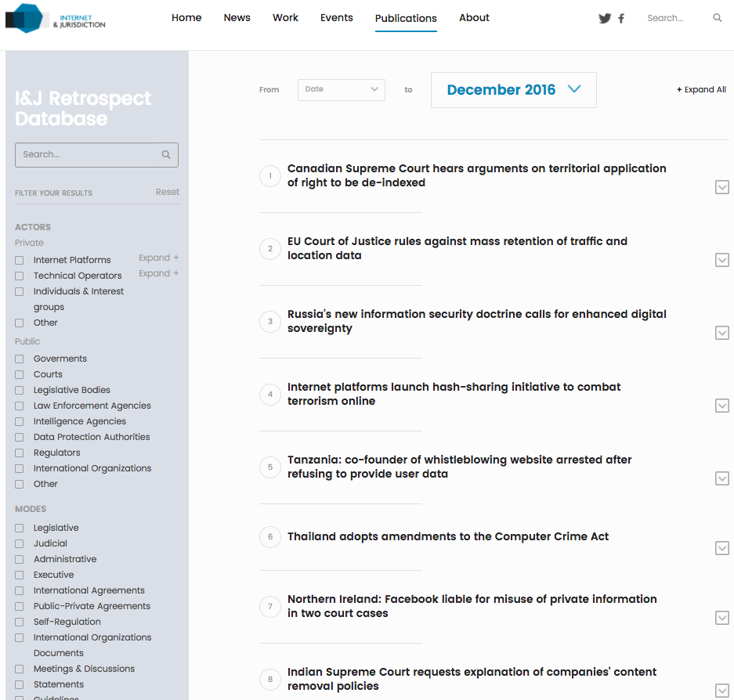Open the December 2016 date dropdown
The image size is (734, 700).
514,90
